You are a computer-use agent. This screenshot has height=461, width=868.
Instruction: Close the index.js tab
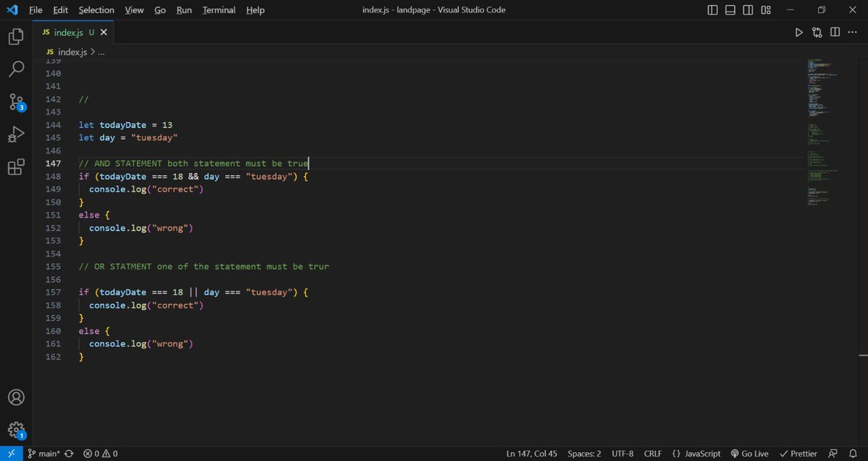tap(105, 33)
